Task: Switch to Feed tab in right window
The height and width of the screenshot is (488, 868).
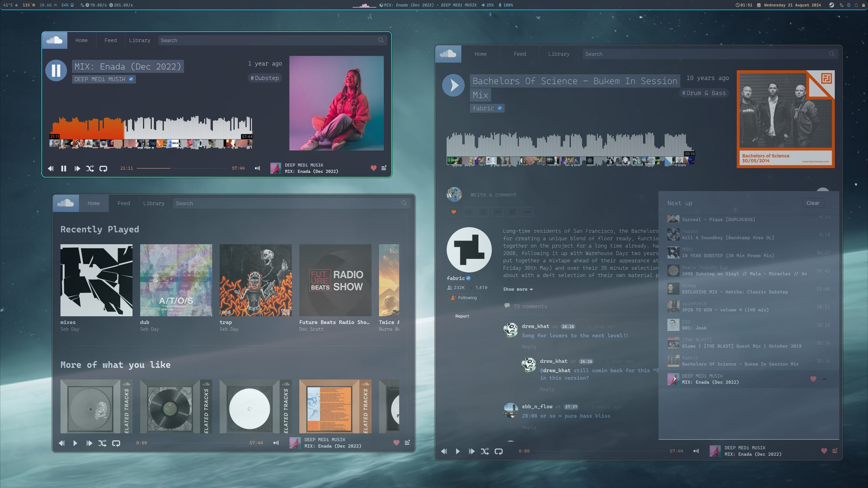Action: click(519, 54)
